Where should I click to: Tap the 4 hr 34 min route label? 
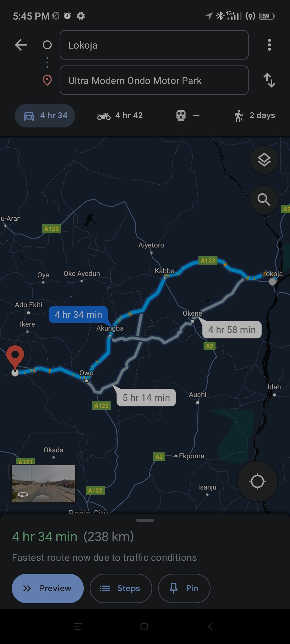coord(78,314)
